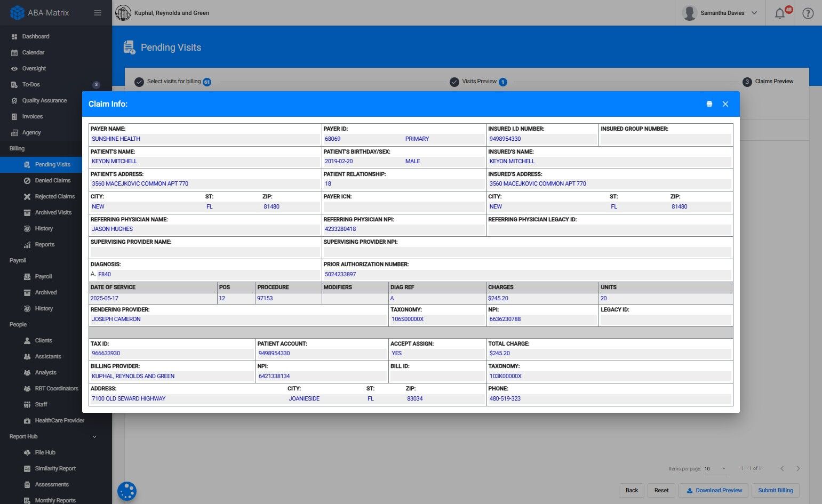Image resolution: width=822 pixels, height=504 pixels.
Task: Open the notifications bell
Action: pyautogui.click(x=780, y=13)
